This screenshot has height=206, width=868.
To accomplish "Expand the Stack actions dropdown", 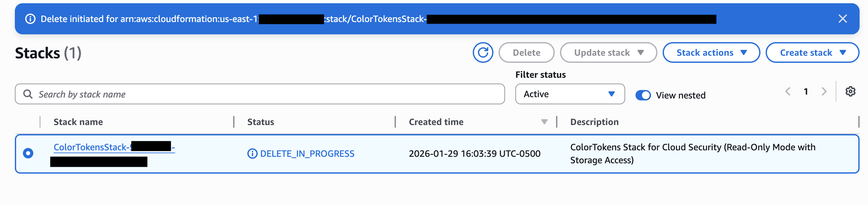I will click(711, 52).
